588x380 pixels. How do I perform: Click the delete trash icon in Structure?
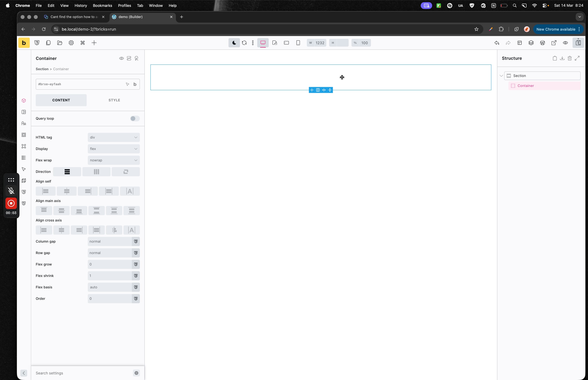pyautogui.click(x=570, y=58)
